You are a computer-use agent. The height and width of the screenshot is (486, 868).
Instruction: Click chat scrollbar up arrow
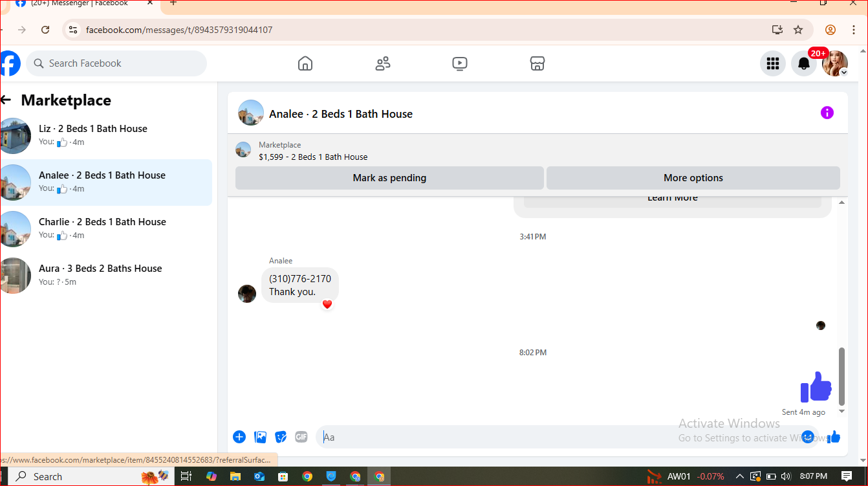coord(841,203)
